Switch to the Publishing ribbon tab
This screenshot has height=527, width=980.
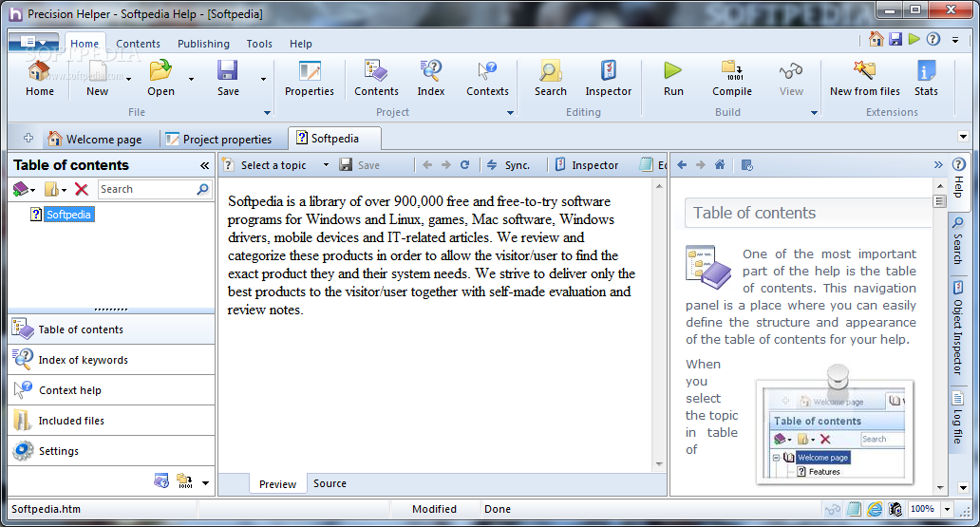click(203, 44)
